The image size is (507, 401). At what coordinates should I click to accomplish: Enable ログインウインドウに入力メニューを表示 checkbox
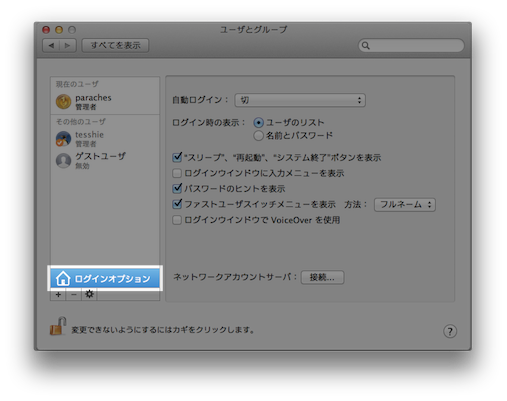(x=177, y=173)
